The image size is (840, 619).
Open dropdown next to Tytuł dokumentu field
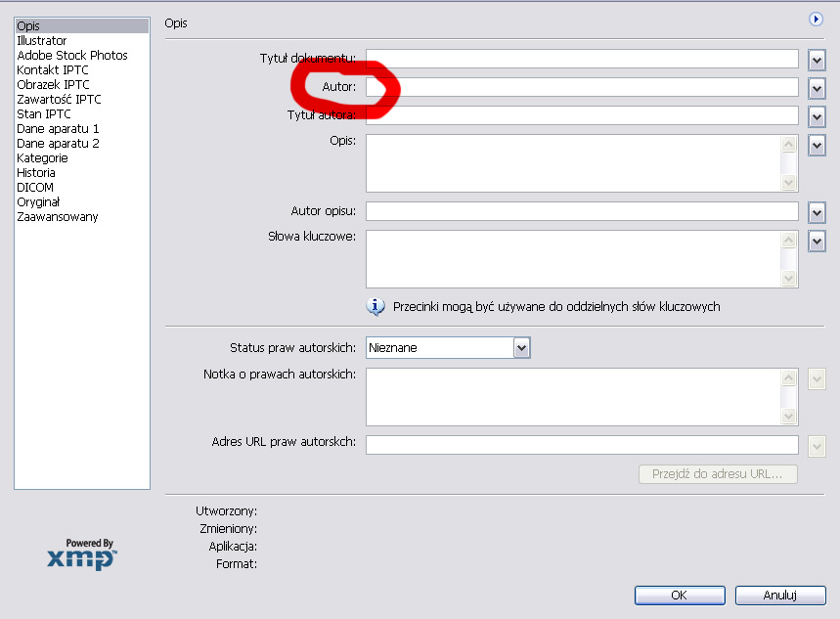coord(818,60)
